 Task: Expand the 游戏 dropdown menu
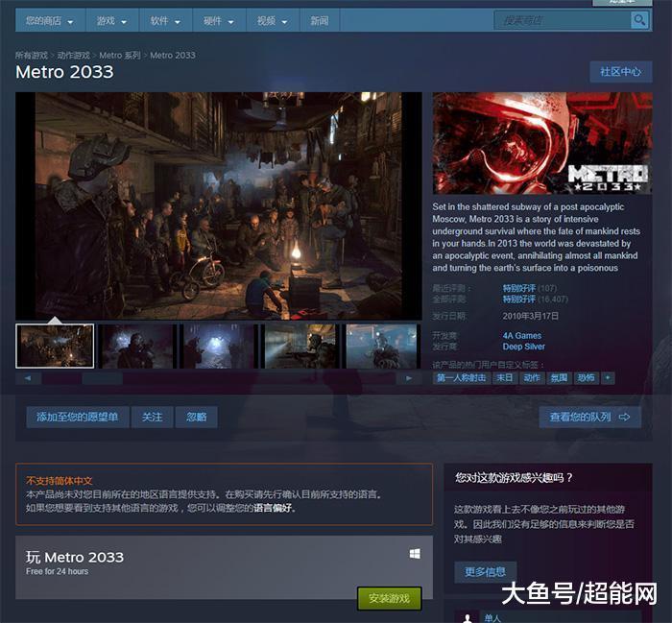[x=112, y=20]
